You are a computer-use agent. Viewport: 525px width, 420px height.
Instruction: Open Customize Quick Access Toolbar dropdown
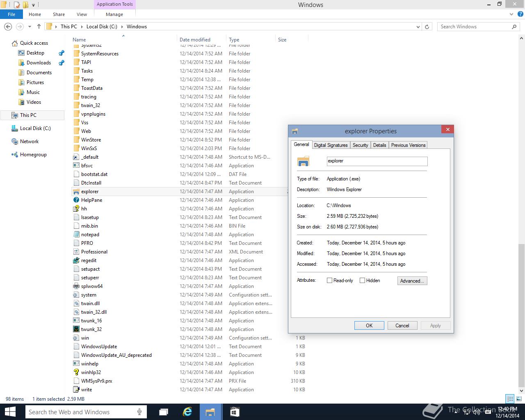(33, 5)
